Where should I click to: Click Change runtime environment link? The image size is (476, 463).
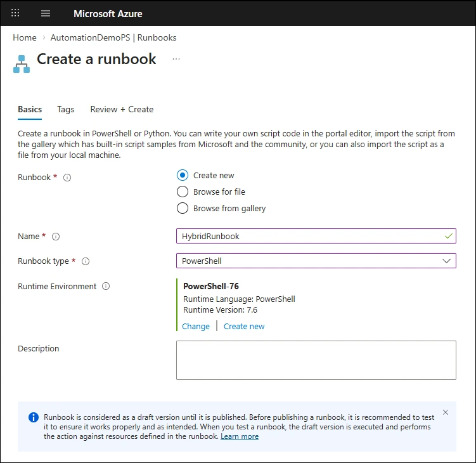point(195,327)
